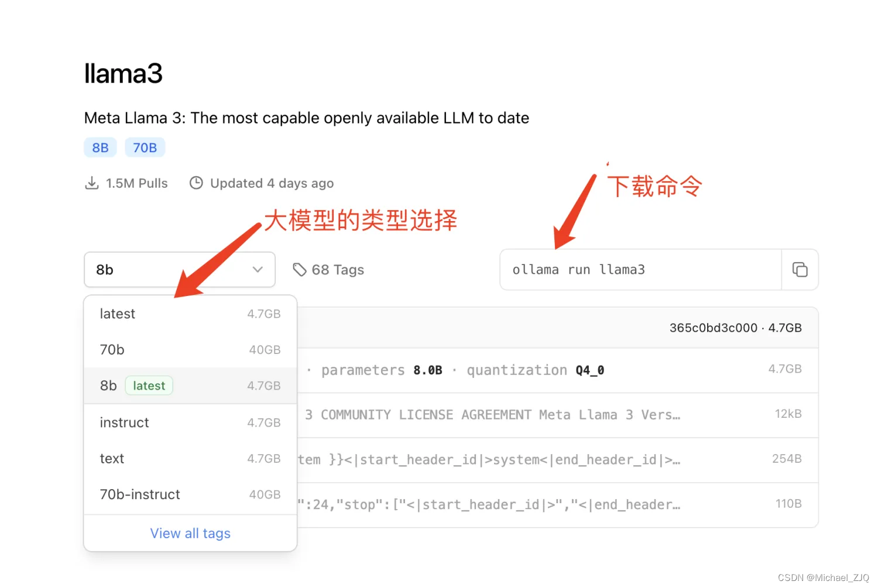Pick the instruct model variant
Screen dimensions: 878x588
click(190, 422)
